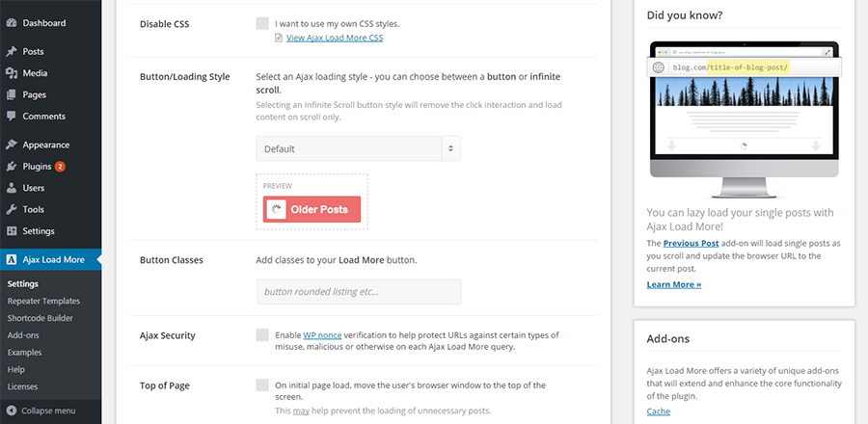
Task: Click the Comments speech bubble icon
Action: click(x=11, y=116)
